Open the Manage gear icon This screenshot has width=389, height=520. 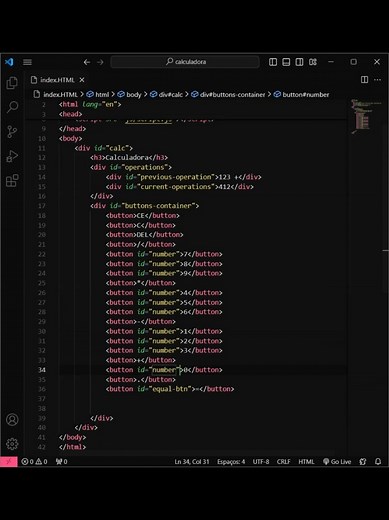point(12,444)
